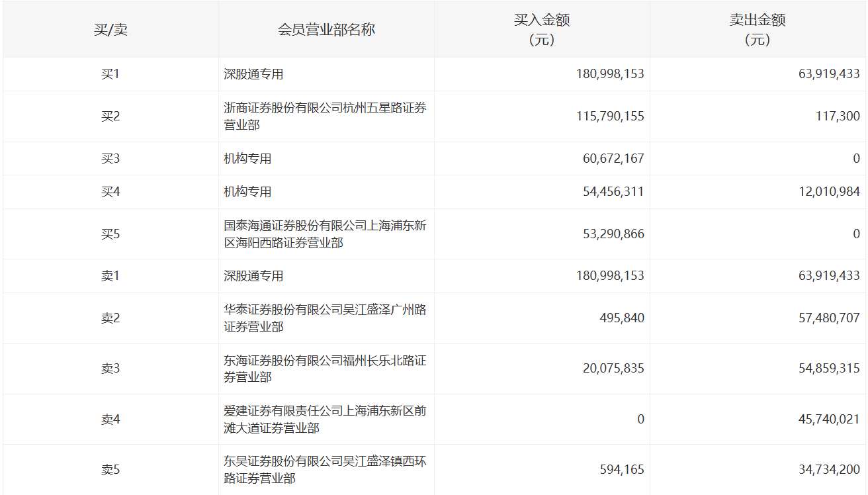Click sell amount 63,919,433 in 卖1 row
This screenshot has width=868, height=495.
click(x=829, y=276)
